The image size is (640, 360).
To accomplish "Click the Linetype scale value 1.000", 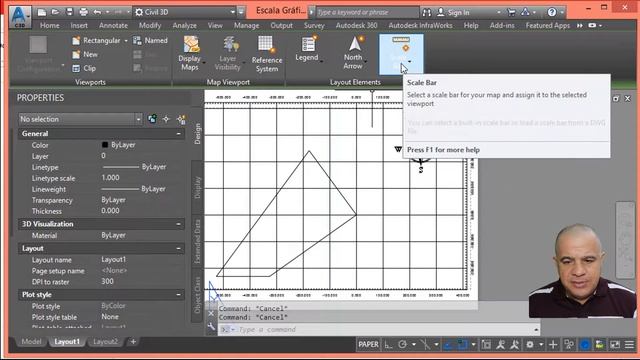I will coord(110,178).
